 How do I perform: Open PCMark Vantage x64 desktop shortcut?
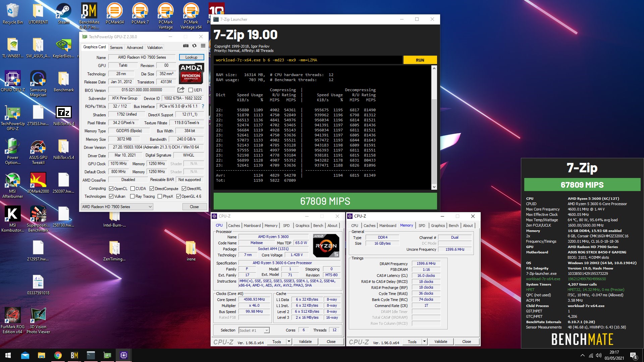[191, 16]
